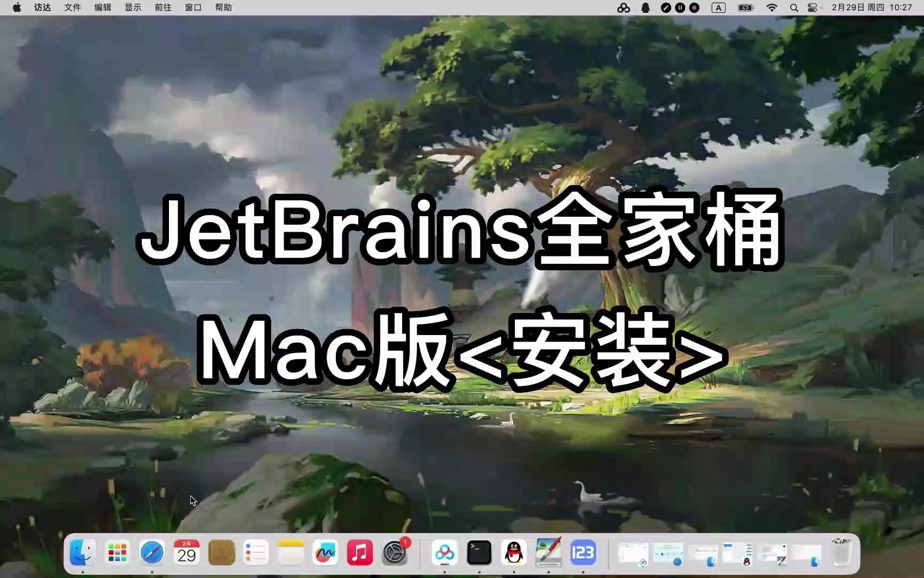Open the 帮助 menu
Viewport: 924px width, 578px height.
[x=224, y=7]
